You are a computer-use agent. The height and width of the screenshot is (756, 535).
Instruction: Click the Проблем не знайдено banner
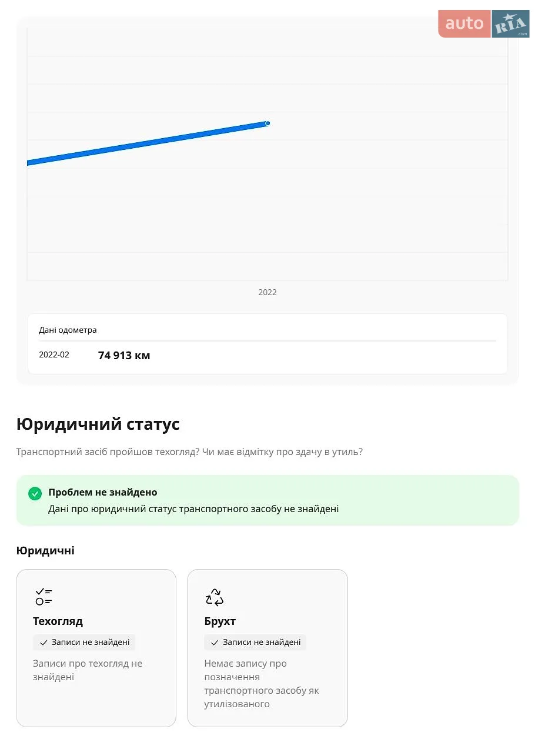coord(267,500)
